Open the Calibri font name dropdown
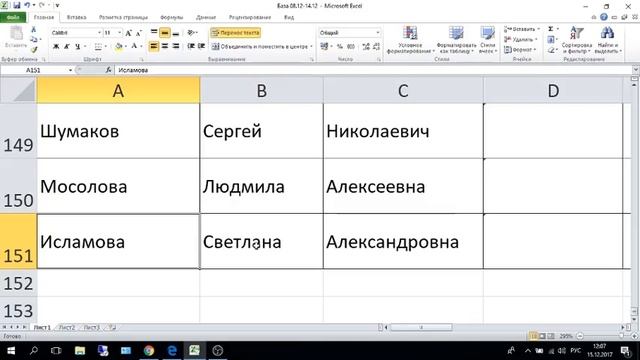640x360 pixels. coord(99,33)
